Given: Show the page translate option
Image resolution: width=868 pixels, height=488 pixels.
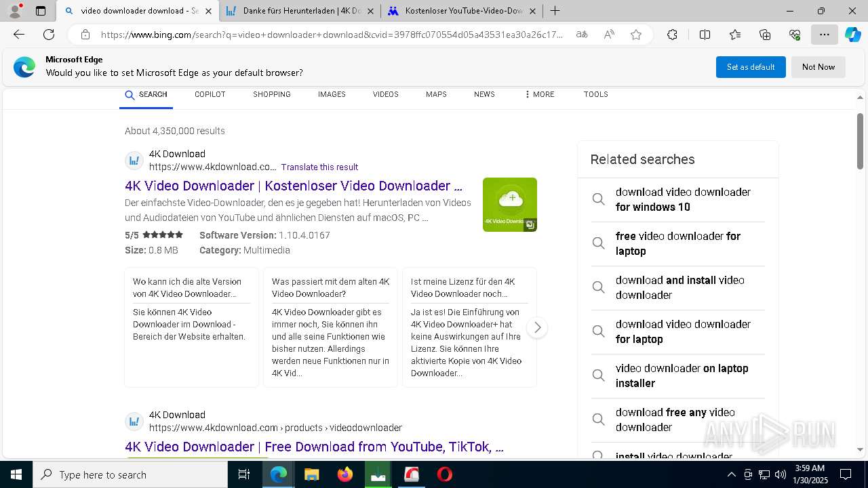Looking at the screenshot, I should [x=581, y=35].
